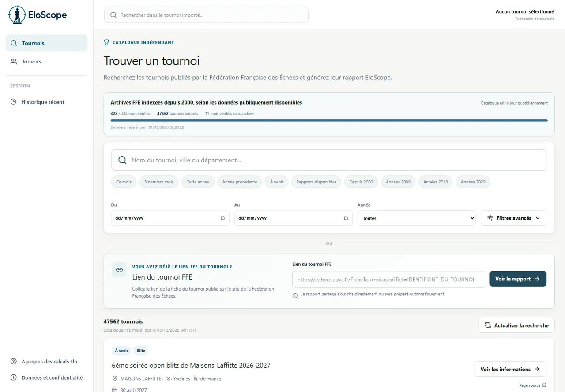Toggle the À venir filter chip
Image resolution: width=565 pixels, height=392 pixels.
[x=277, y=182]
